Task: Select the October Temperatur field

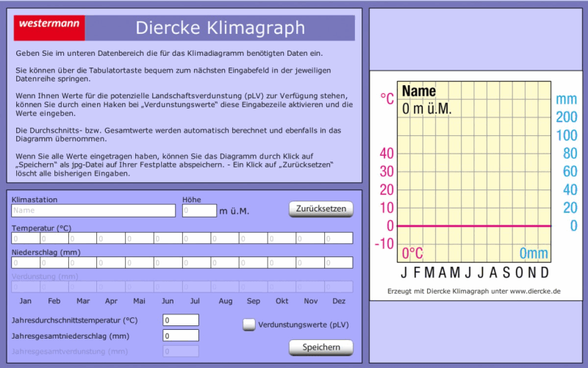Action: [282, 238]
